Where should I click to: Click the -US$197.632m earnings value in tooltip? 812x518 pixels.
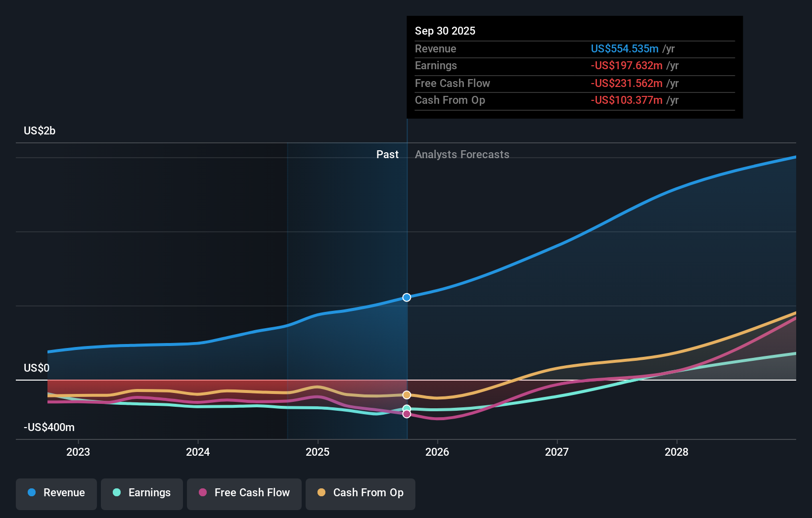[x=626, y=66]
